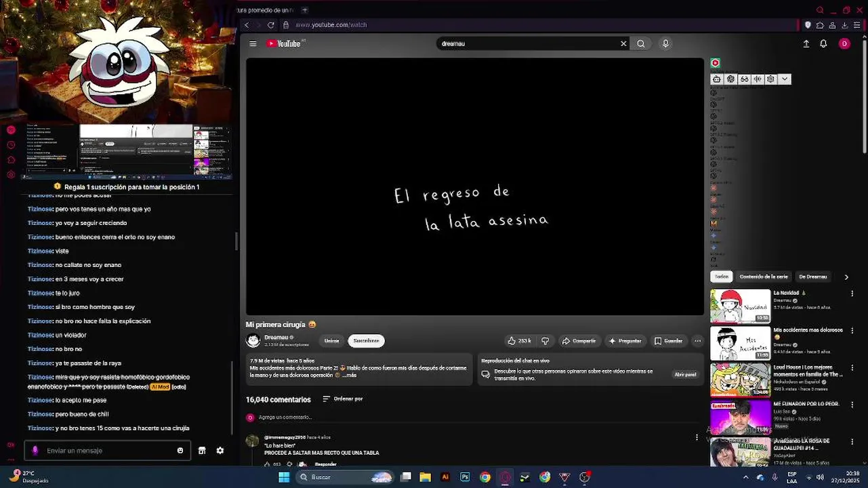This screenshot has width=868, height=488.
Task: Click the extension panel glasses icon
Action: [744, 79]
